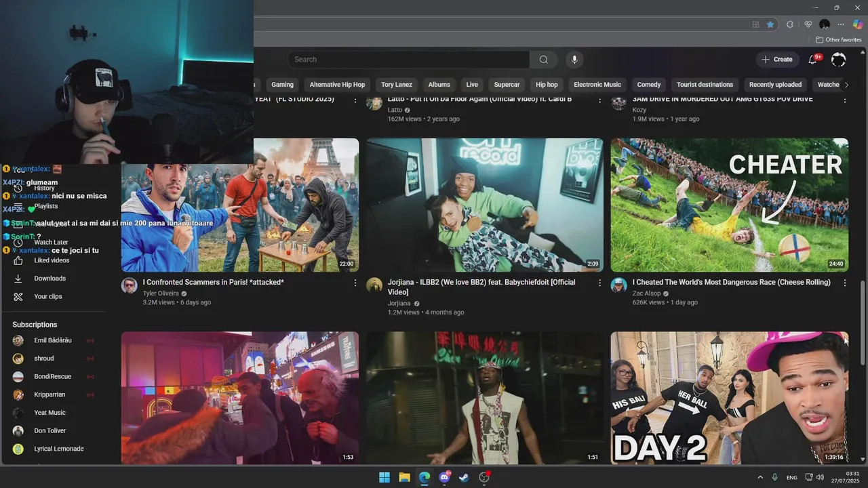Select the Gaming category chip
This screenshot has height=488, width=868.
[x=282, y=85]
